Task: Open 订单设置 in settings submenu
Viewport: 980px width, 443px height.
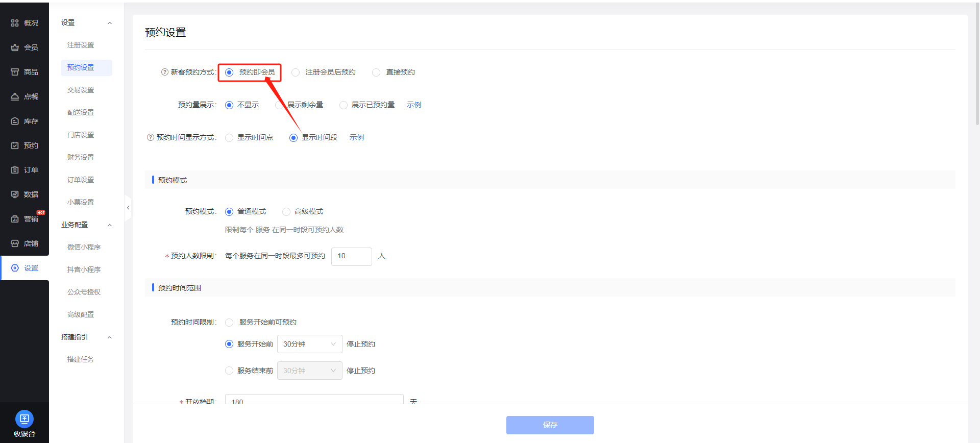Action: (81, 180)
